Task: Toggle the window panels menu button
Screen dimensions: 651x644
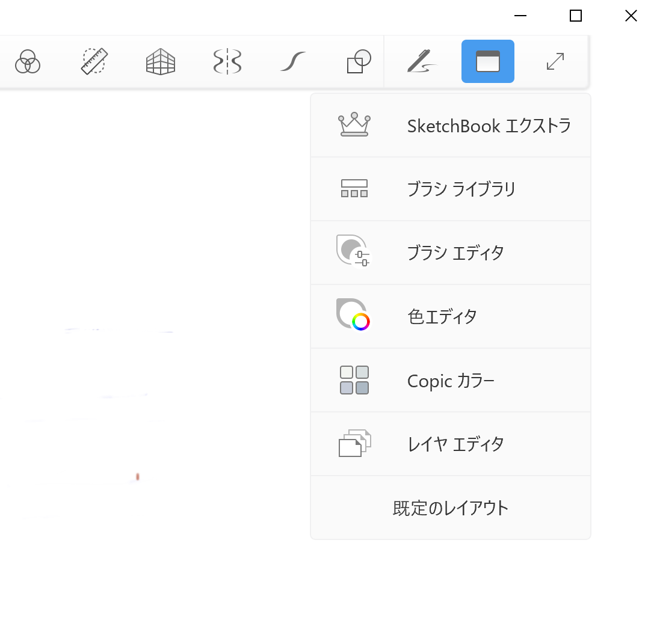Action: (488, 61)
